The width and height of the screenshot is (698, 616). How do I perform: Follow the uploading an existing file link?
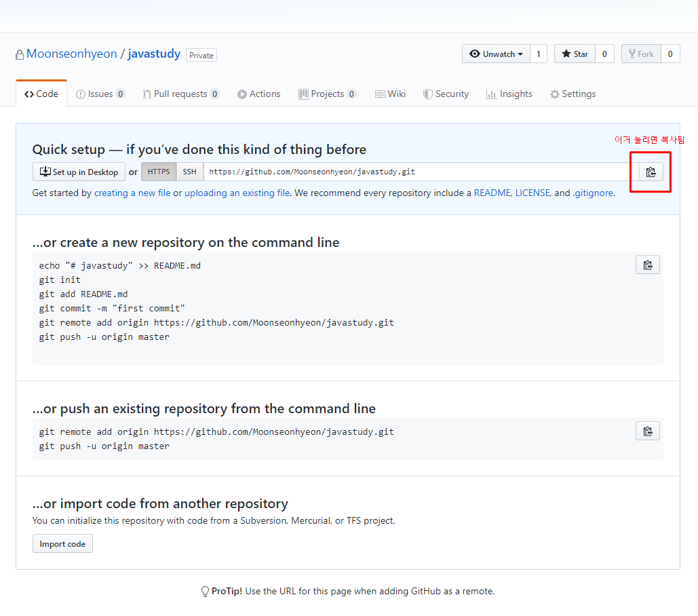[x=237, y=193]
